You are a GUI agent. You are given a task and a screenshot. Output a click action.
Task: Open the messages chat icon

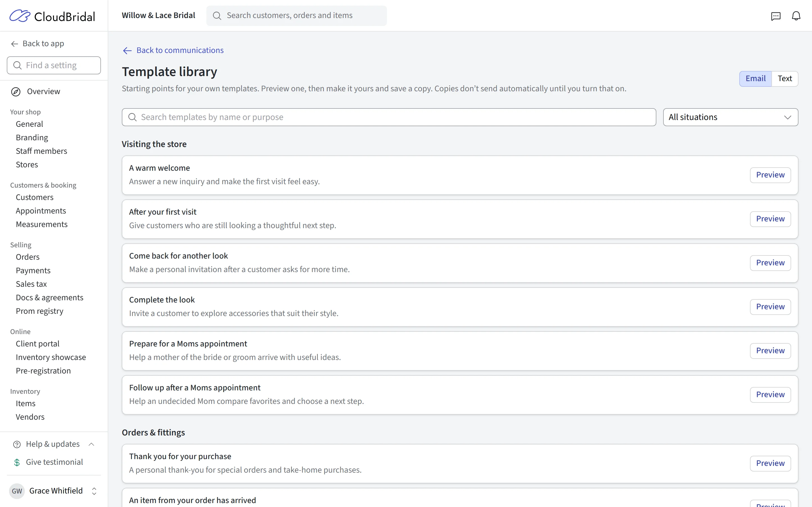pyautogui.click(x=776, y=16)
